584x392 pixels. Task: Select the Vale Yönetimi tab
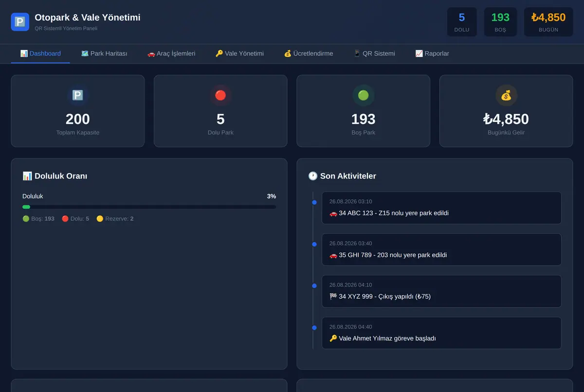pos(239,53)
